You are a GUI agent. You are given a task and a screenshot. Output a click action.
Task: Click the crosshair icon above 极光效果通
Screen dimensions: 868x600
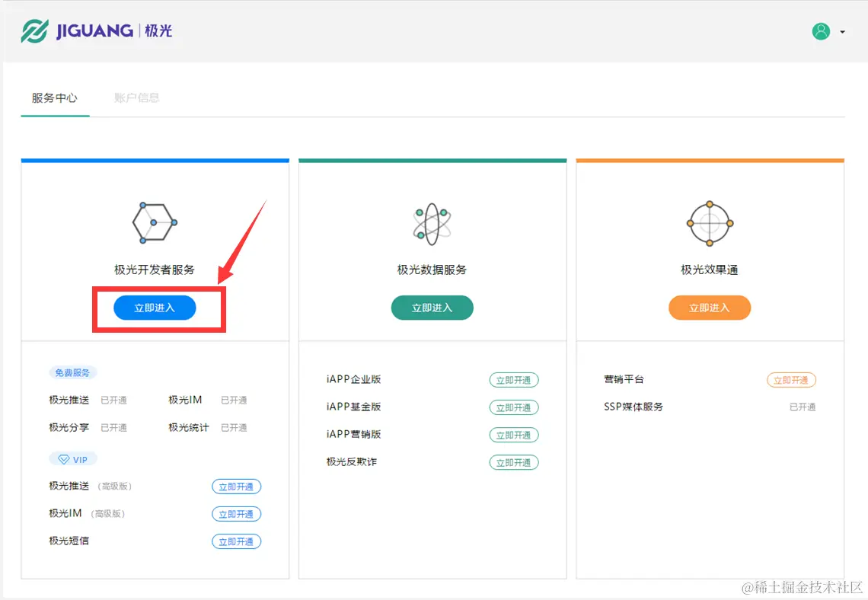pos(710,224)
